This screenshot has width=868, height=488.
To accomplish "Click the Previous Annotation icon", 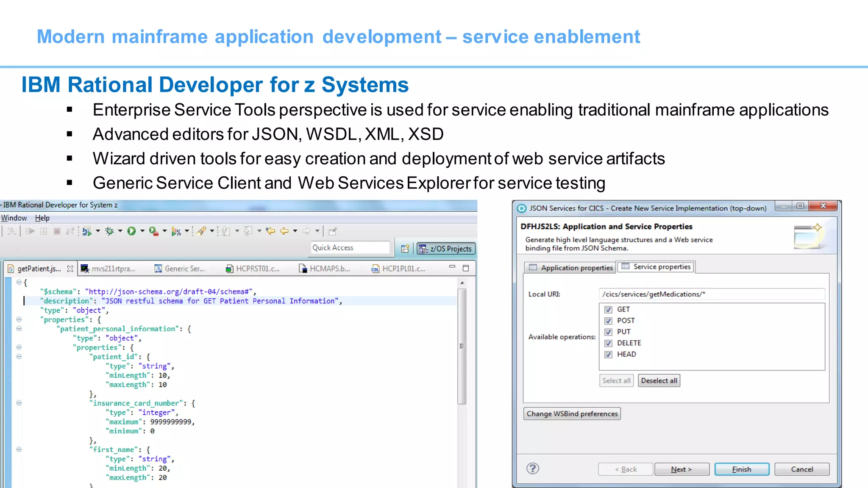I will click(248, 231).
